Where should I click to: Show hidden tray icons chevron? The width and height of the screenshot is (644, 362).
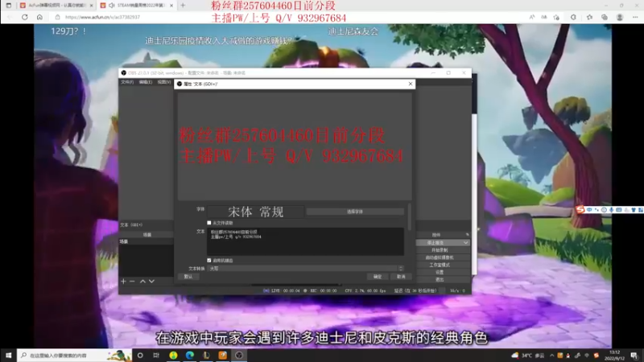(x=551, y=356)
